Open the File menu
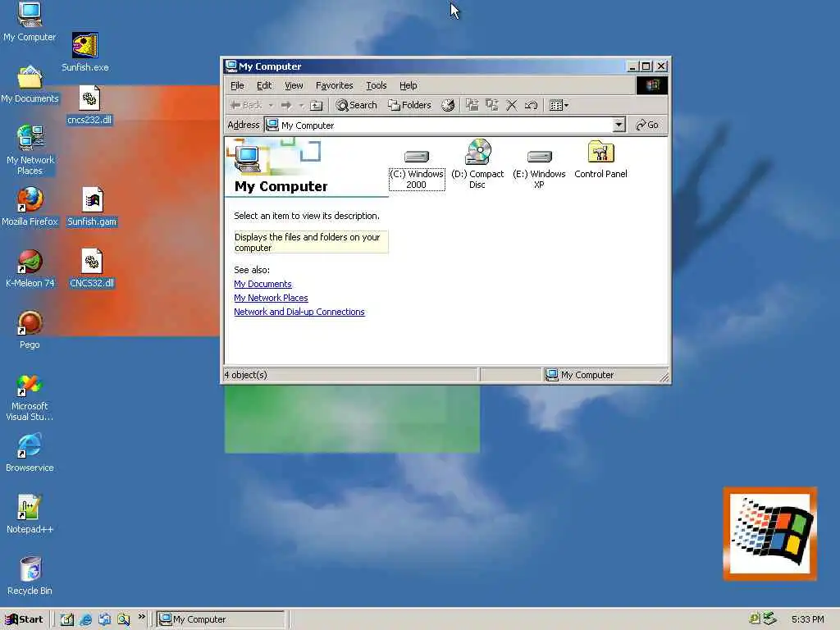Image resolution: width=840 pixels, height=630 pixels. tap(237, 85)
